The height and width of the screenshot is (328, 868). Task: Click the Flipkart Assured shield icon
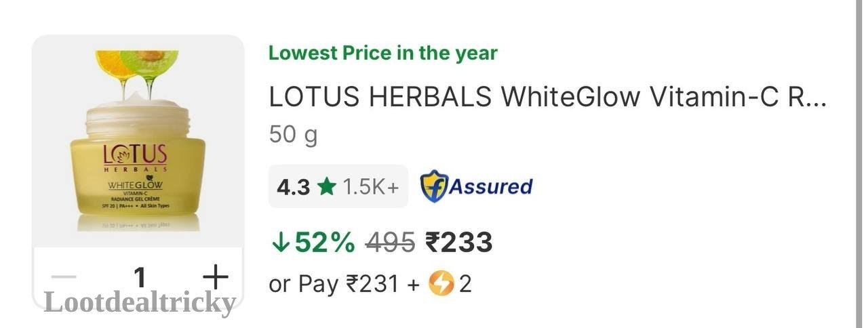[433, 186]
